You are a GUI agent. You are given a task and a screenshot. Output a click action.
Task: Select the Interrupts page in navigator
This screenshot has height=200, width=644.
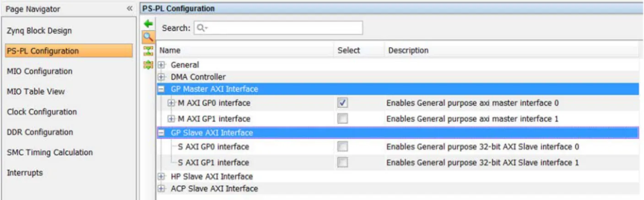coord(25,173)
